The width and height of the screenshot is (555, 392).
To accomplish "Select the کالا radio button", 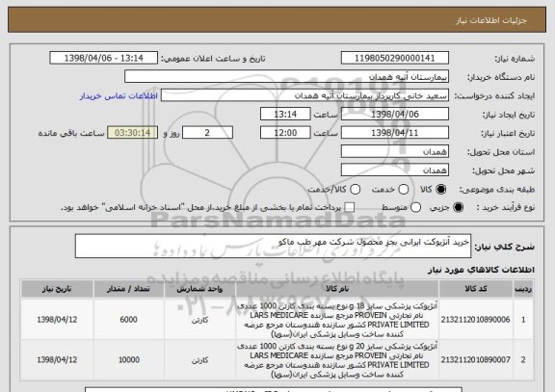I will 440,190.
